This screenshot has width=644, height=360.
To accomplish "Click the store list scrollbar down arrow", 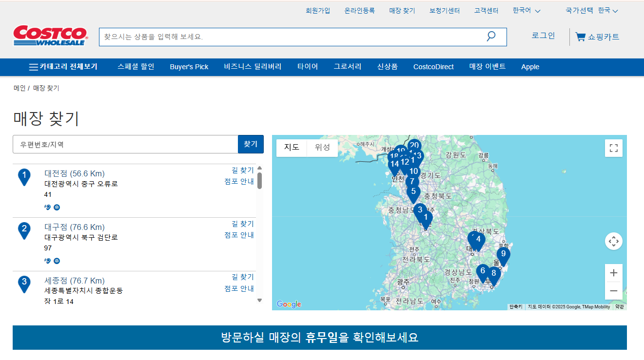I will (x=259, y=301).
